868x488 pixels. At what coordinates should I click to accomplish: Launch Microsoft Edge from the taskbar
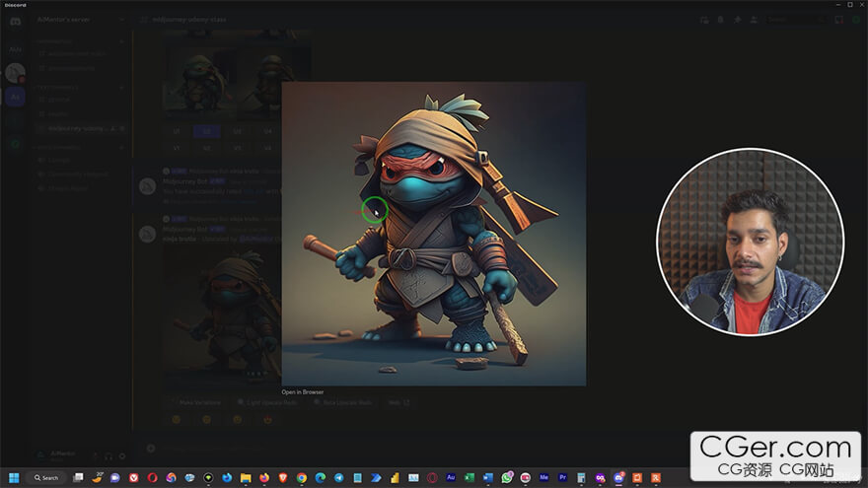320,477
